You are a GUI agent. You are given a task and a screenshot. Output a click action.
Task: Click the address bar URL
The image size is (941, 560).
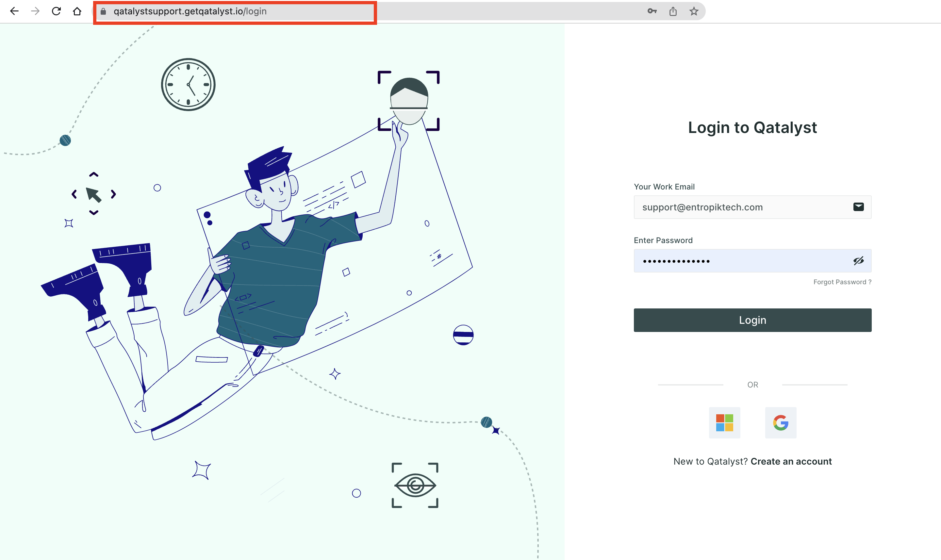(190, 11)
